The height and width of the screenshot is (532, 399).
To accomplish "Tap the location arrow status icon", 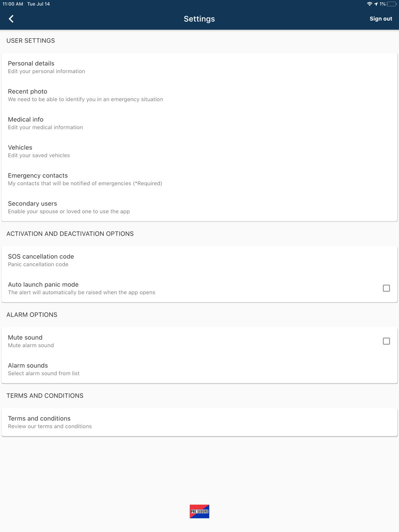I will tap(376, 4).
